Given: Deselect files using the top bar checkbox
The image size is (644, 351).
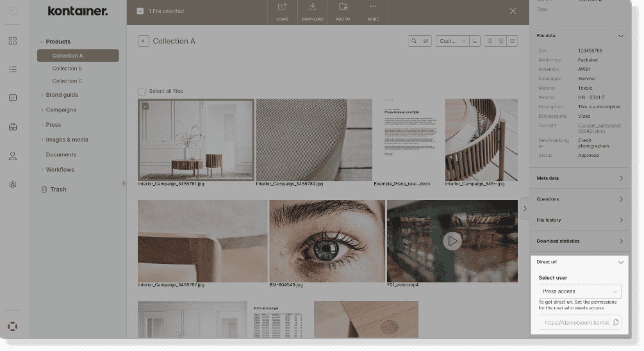Looking at the screenshot, I should pos(140,11).
